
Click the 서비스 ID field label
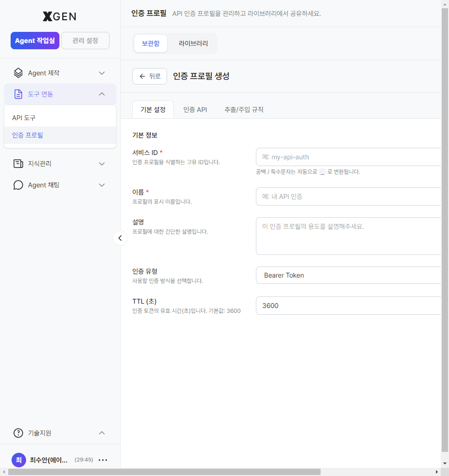click(x=145, y=153)
